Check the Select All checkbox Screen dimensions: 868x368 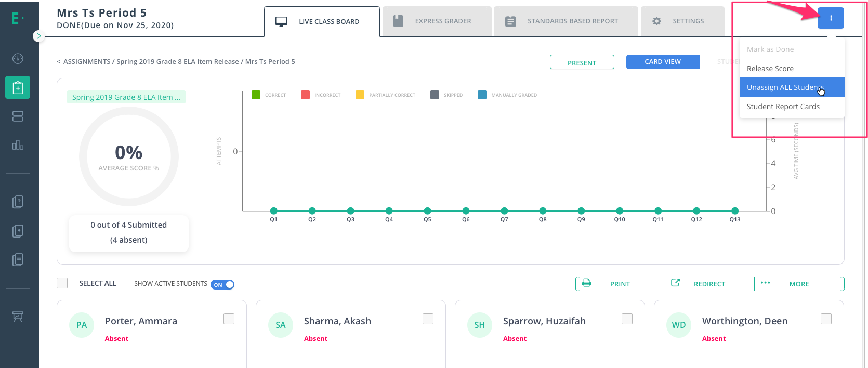[62, 283]
